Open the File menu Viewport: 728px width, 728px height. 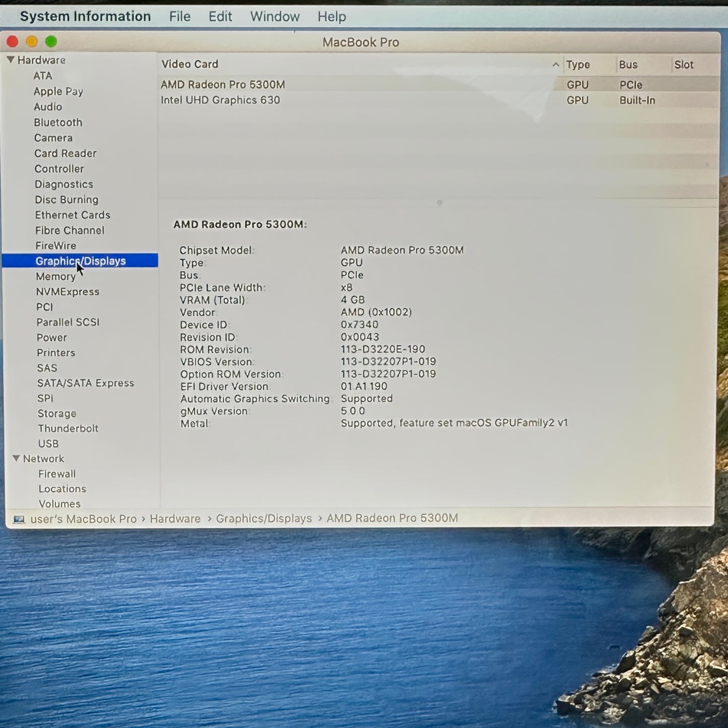[180, 17]
